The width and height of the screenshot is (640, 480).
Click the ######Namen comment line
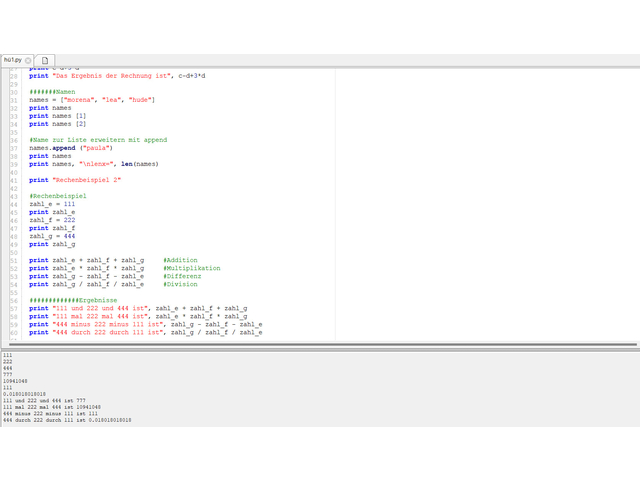click(x=52, y=92)
